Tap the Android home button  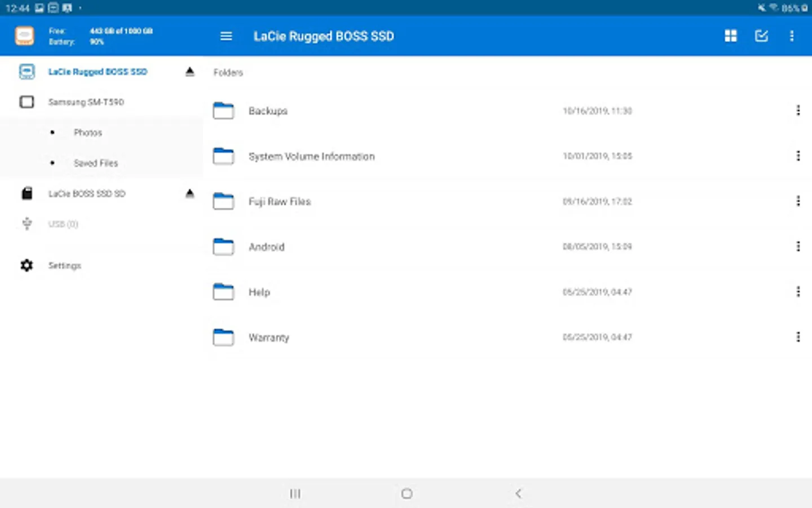point(407,494)
